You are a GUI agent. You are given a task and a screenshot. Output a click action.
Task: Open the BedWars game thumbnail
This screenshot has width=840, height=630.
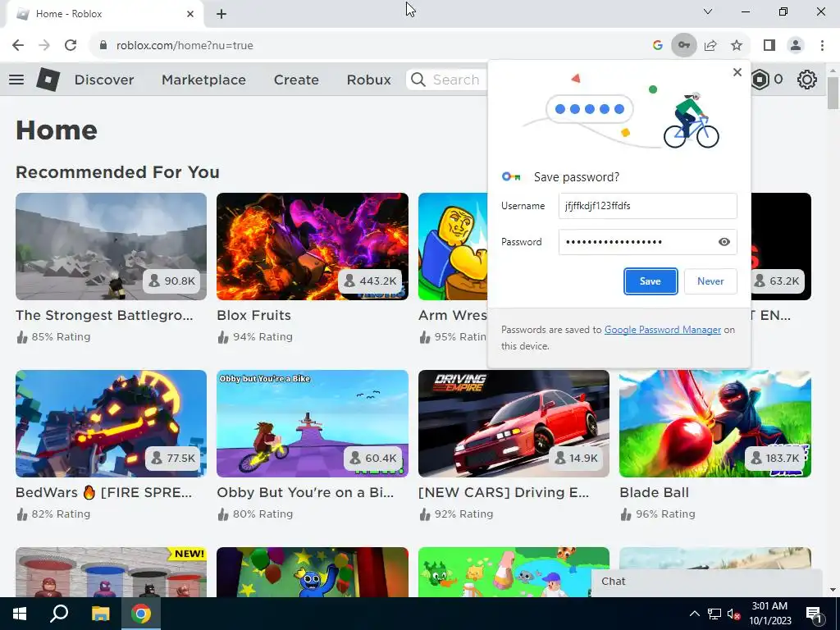coord(111,423)
